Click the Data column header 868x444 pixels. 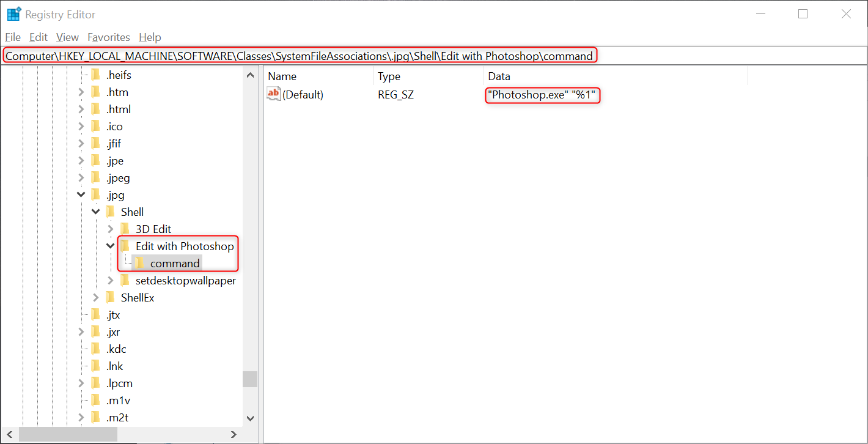[x=616, y=76]
